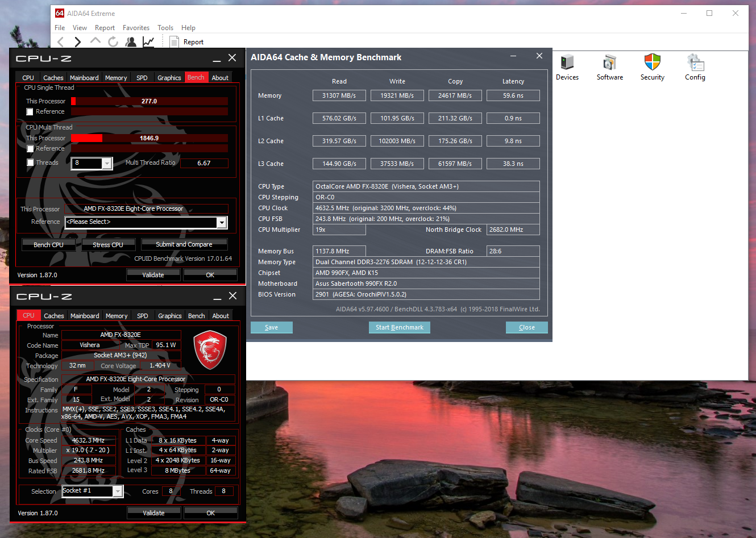This screenshot has height=538, width=756.
Task: Select Memory tab in CPU-Z processor info window
Action: tap(117, 316)
